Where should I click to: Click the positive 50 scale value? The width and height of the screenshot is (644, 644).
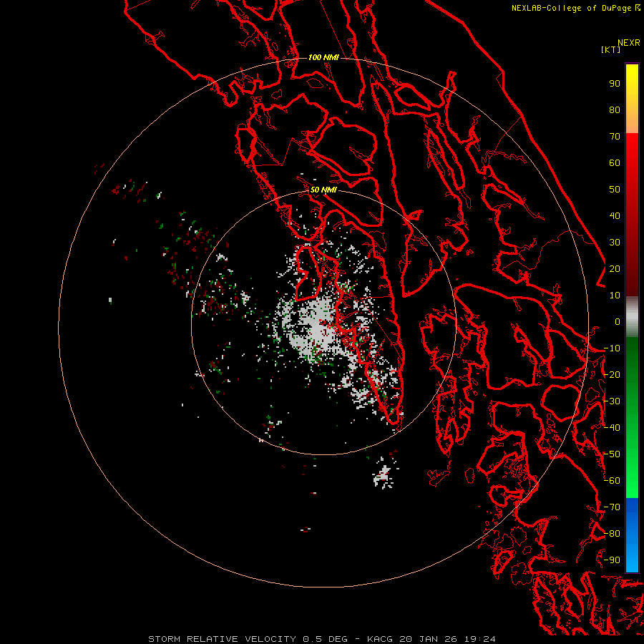pos(615,190)
